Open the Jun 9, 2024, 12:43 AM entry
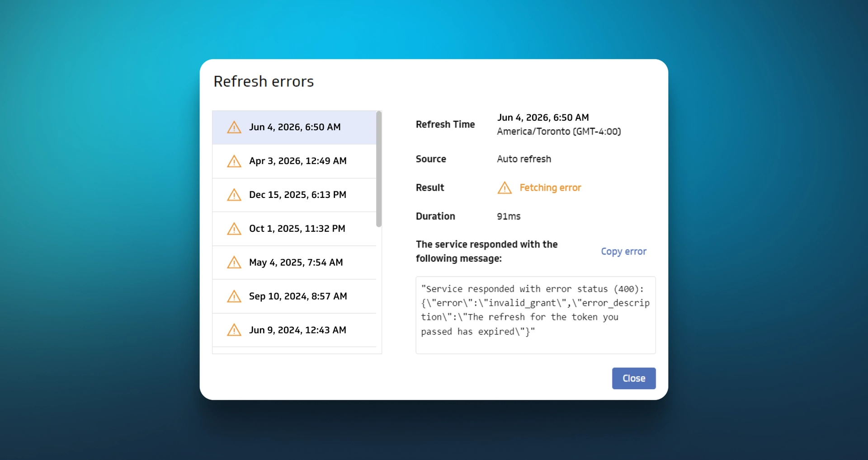868x460 pixels. click(294, 330)
